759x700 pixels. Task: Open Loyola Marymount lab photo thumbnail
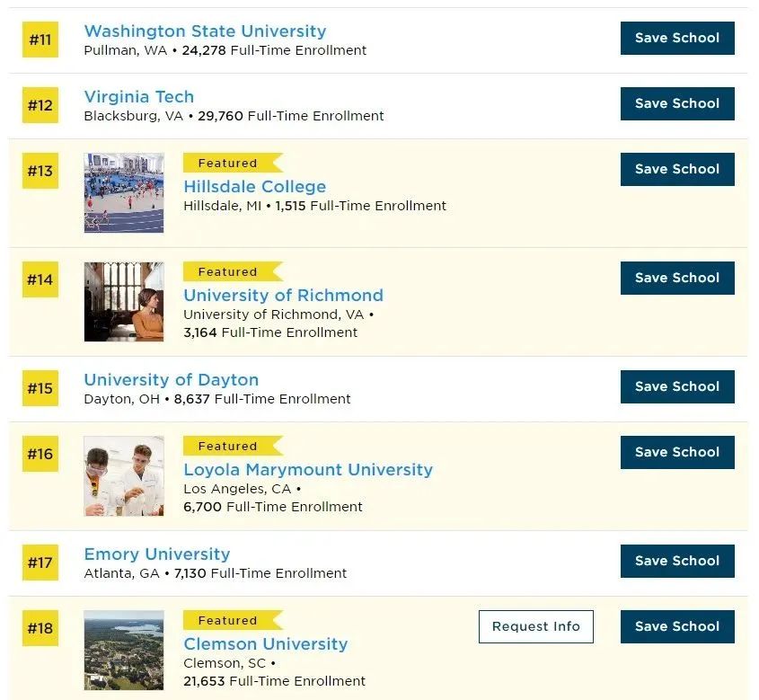124,476
